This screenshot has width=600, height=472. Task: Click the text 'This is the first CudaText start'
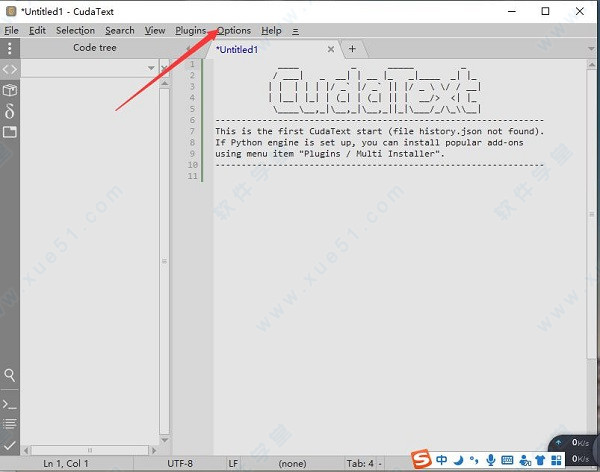tap(298, 131)
